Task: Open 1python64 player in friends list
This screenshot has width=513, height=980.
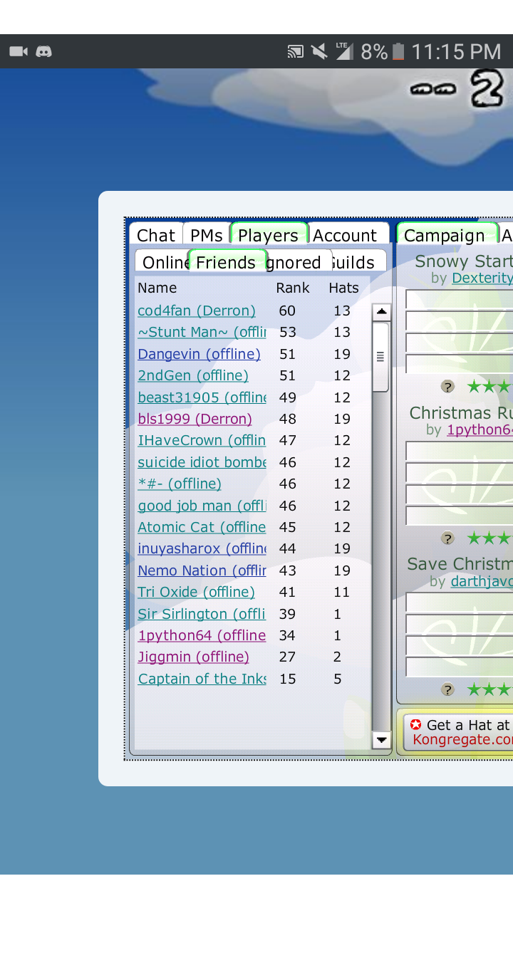Action: (x=202, y=635)
